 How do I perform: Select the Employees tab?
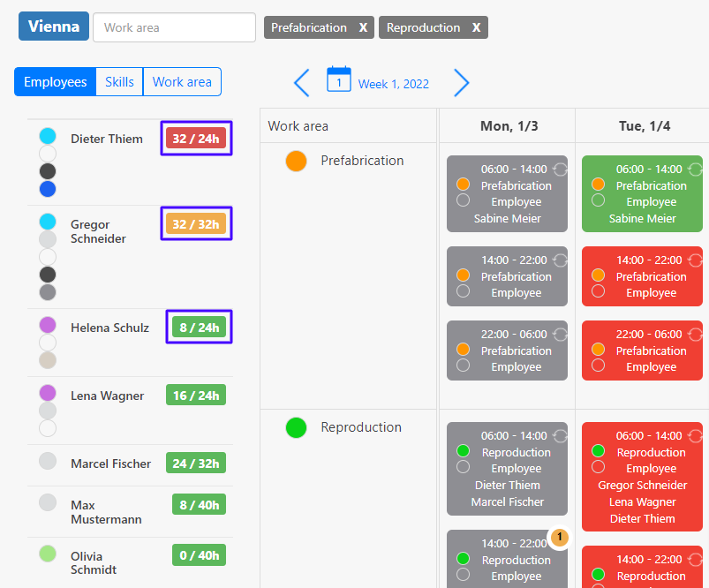55,82
